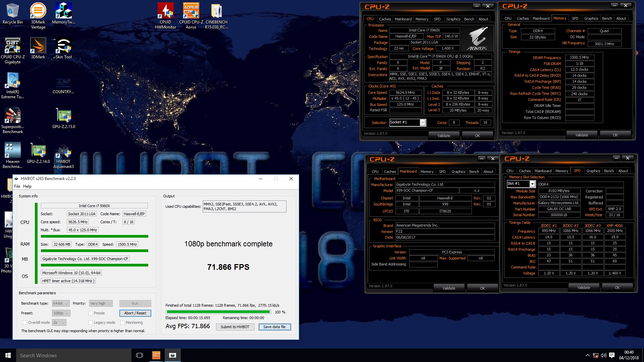644x362 pixels.
Task: Open the CINEBENCH R15 desktop icon
Action: (216, 16)
